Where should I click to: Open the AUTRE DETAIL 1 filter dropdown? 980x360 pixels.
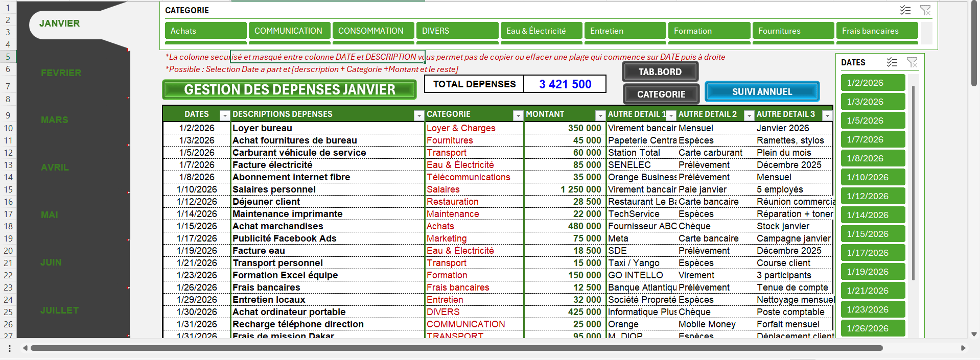coord(671,115)
